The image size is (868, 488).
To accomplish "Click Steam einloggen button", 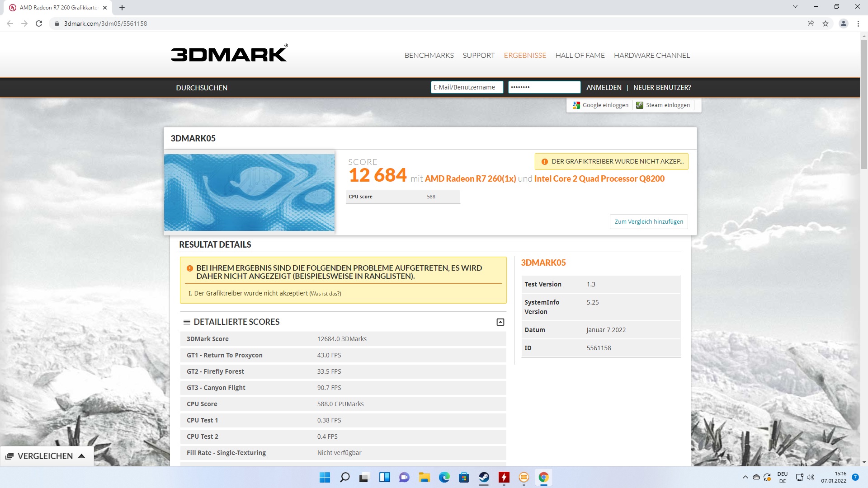I will tap(663, 105).
